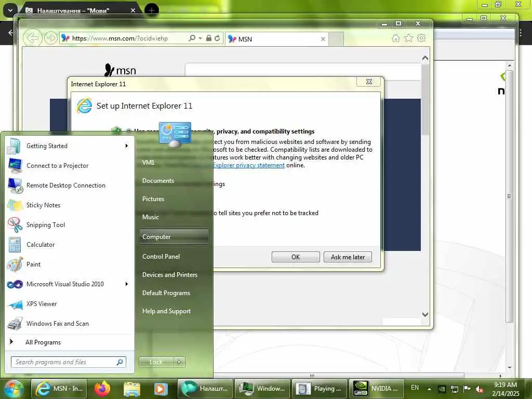Open Computer from Start menu

click(x=174, y=237)
